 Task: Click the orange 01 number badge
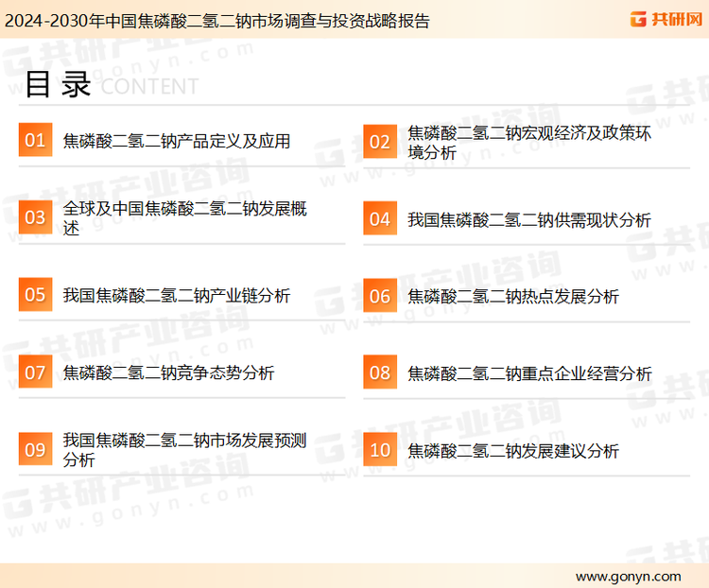pos(35,140)
